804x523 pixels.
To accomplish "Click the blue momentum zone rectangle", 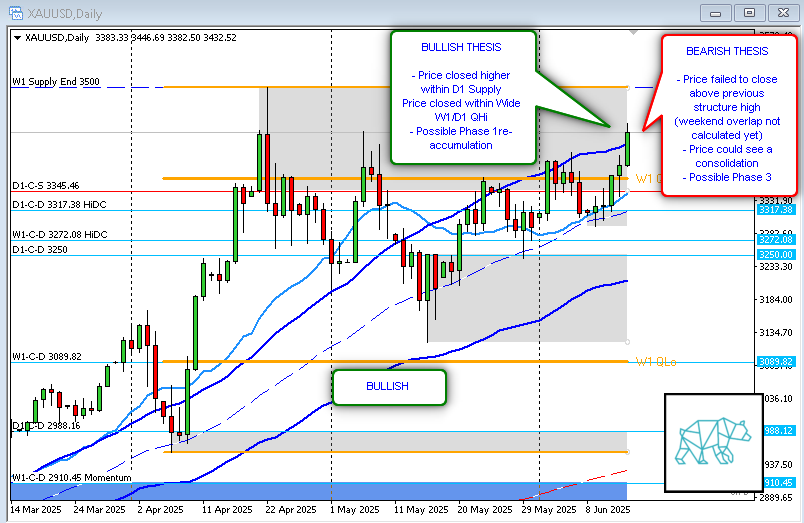I will click(x=320, y=490).
